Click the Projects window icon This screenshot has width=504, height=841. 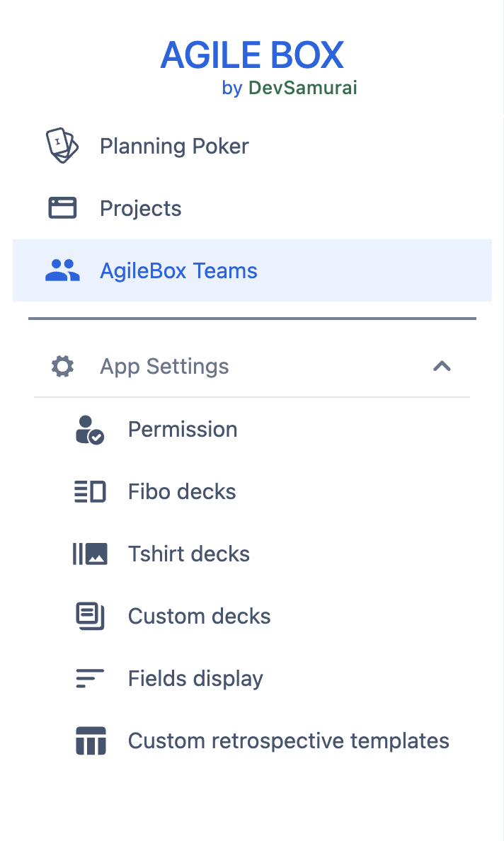coord(63,208)
